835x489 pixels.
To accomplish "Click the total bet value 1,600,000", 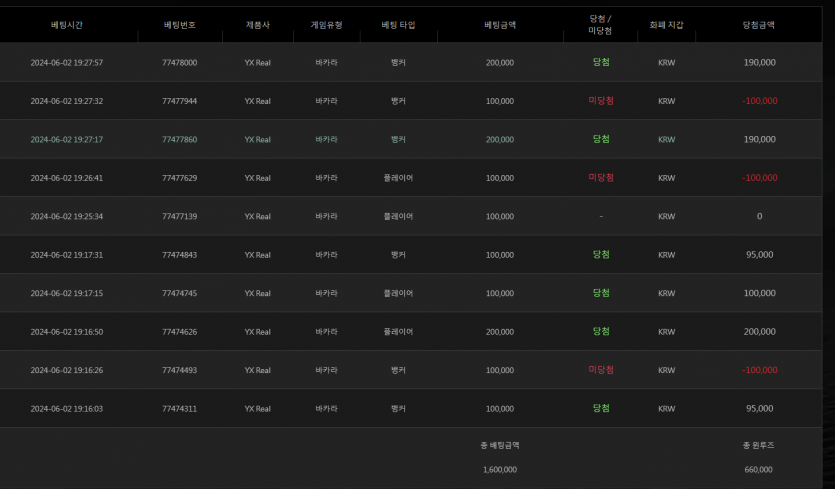I will tap(500, 469).
